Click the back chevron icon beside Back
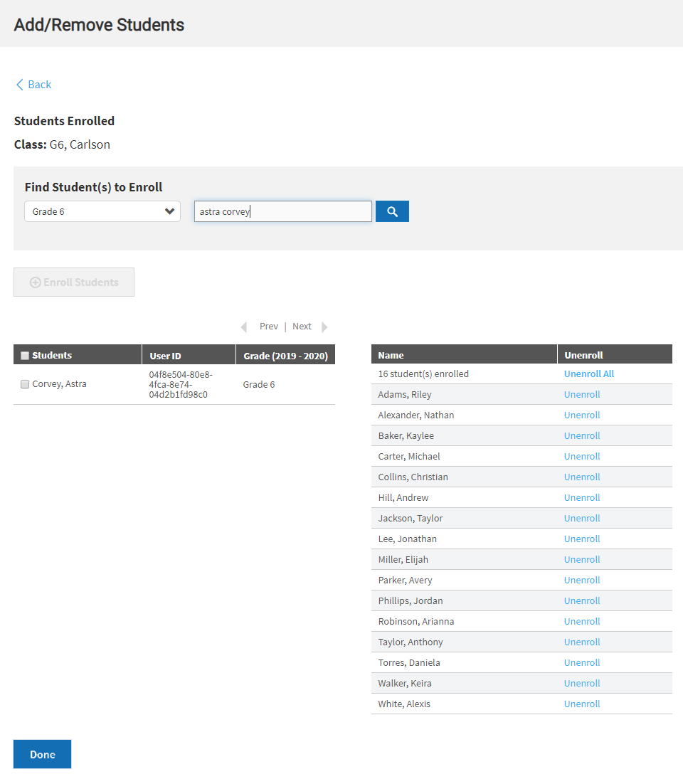The image size is (683, 784). pyautogui.click(x=20, y=84)
